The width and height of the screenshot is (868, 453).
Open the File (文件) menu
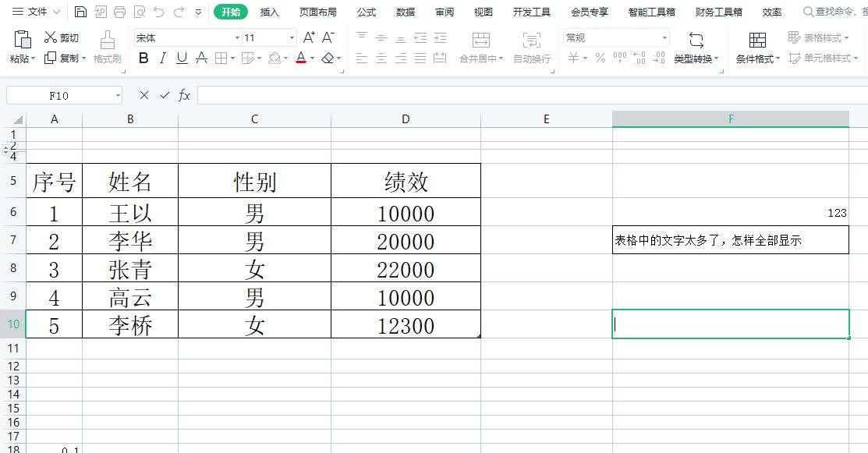37,12
